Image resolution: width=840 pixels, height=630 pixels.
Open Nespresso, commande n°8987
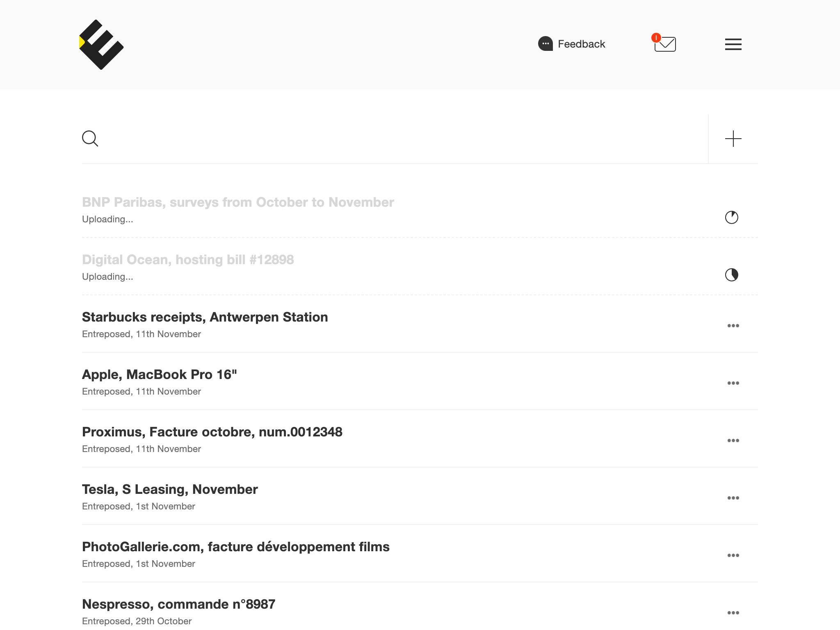click(178, 604)
